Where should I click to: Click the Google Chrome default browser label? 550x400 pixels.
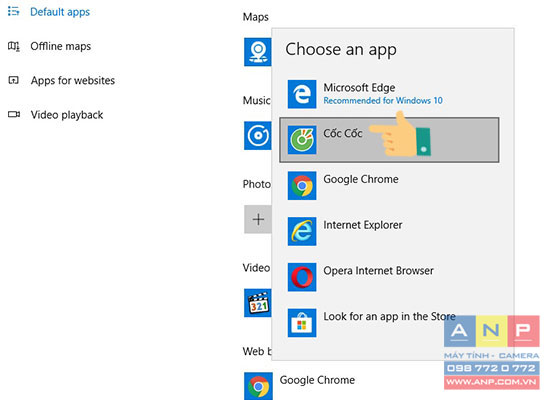click(317, 380)
